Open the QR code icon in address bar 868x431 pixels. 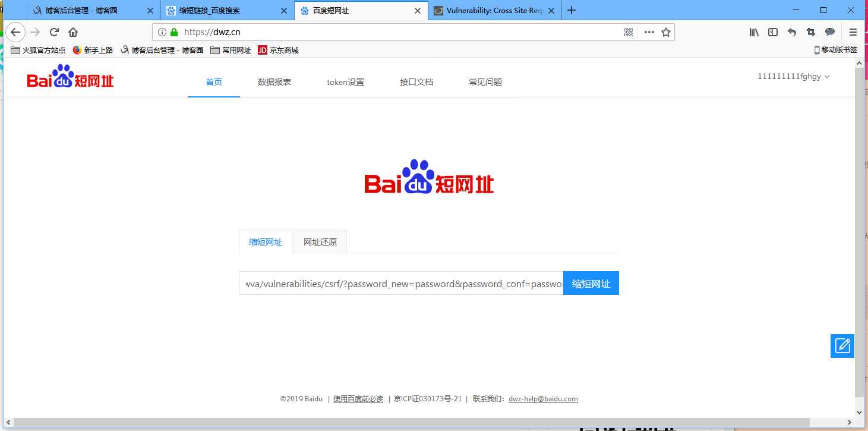click(629, 33)
